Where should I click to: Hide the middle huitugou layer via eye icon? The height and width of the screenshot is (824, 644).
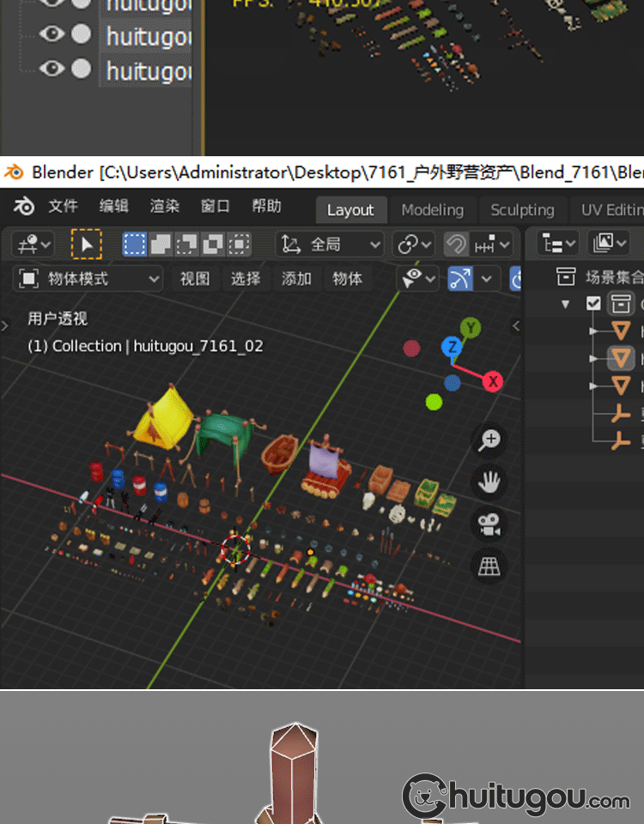pyautogui.click(x=52, y=34)
